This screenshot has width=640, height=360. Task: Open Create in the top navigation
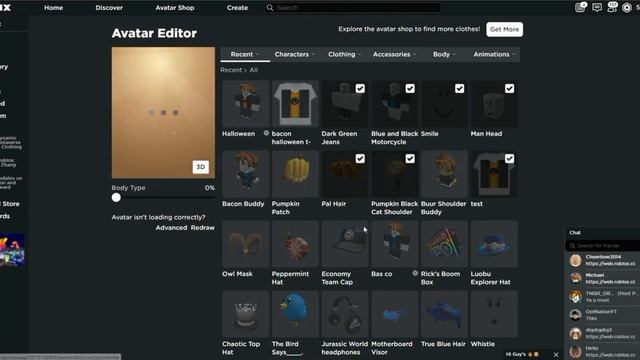(237, 8)
